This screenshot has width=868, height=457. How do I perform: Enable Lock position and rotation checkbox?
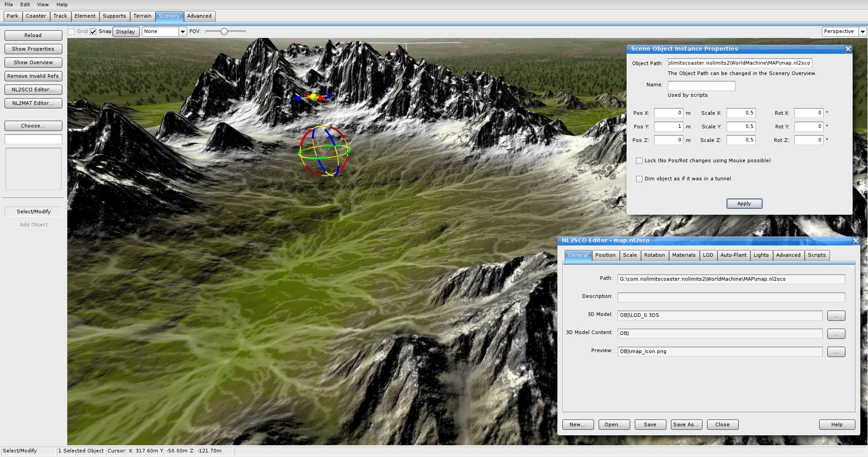click(x=639, y=160)
